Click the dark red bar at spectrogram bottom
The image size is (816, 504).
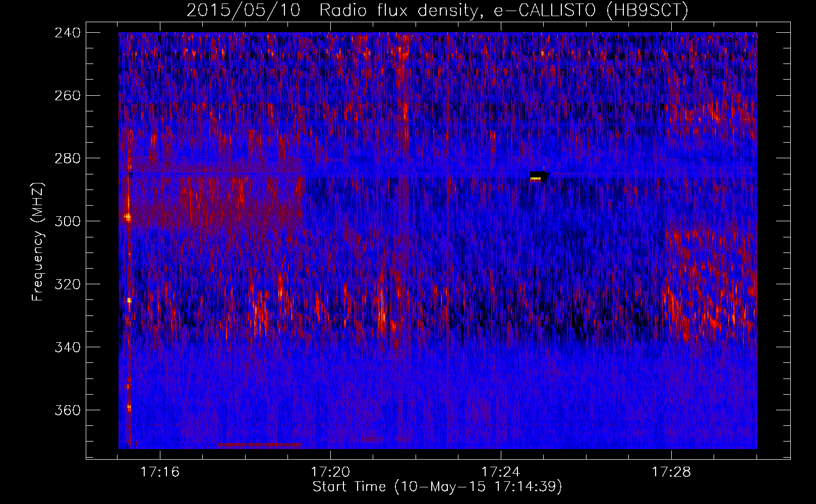260,445
